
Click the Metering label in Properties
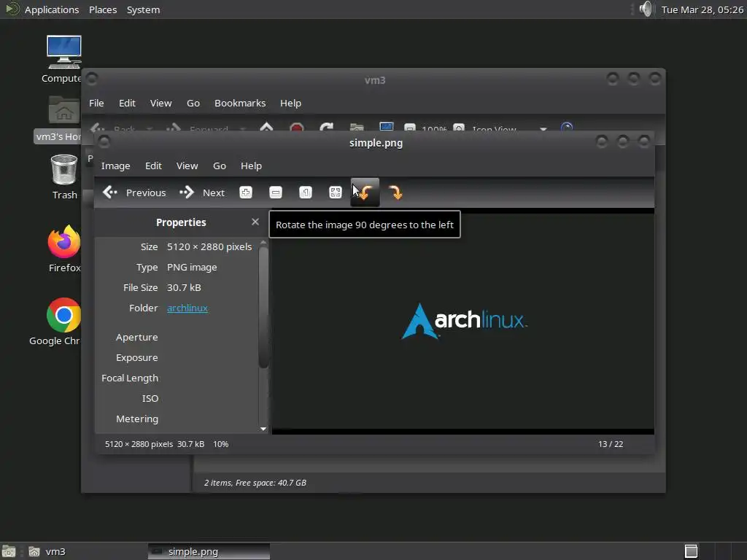point(137,419)
